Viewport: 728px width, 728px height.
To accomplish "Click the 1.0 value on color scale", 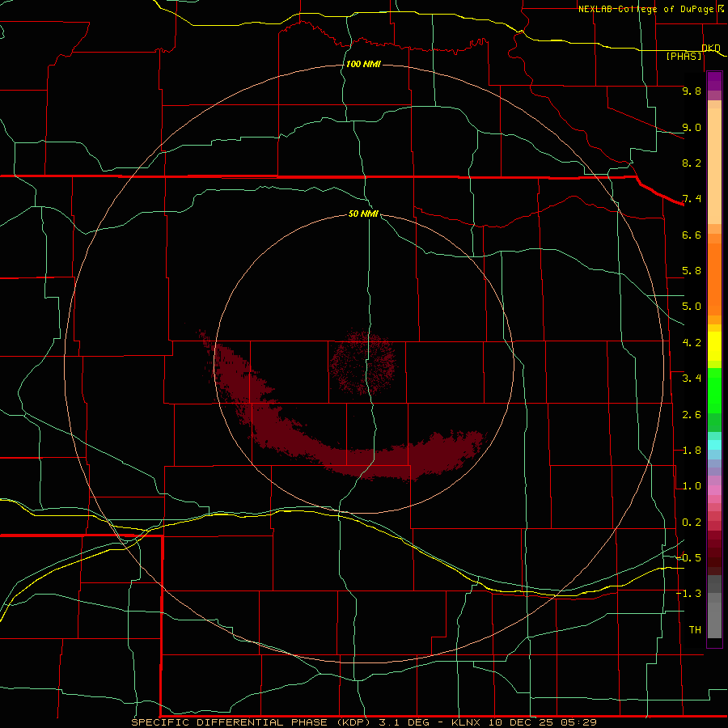I will [x=692, y=486].
